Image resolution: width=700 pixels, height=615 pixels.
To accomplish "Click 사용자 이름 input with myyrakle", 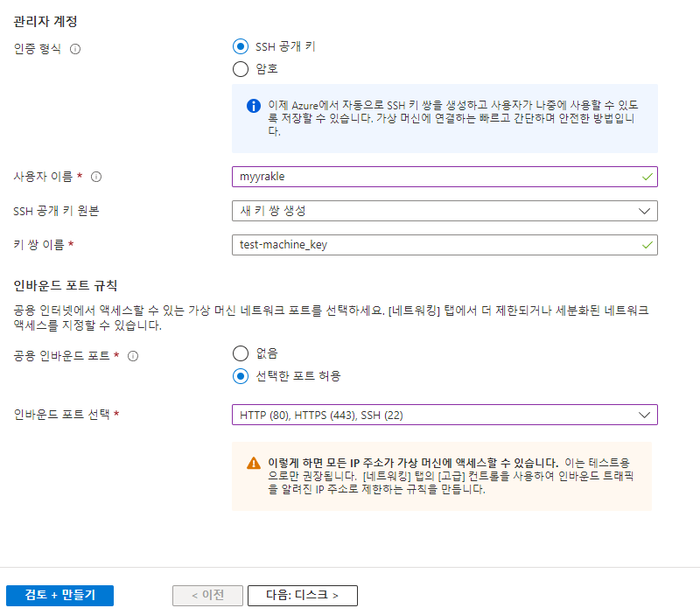I will (x=437, y=177).
